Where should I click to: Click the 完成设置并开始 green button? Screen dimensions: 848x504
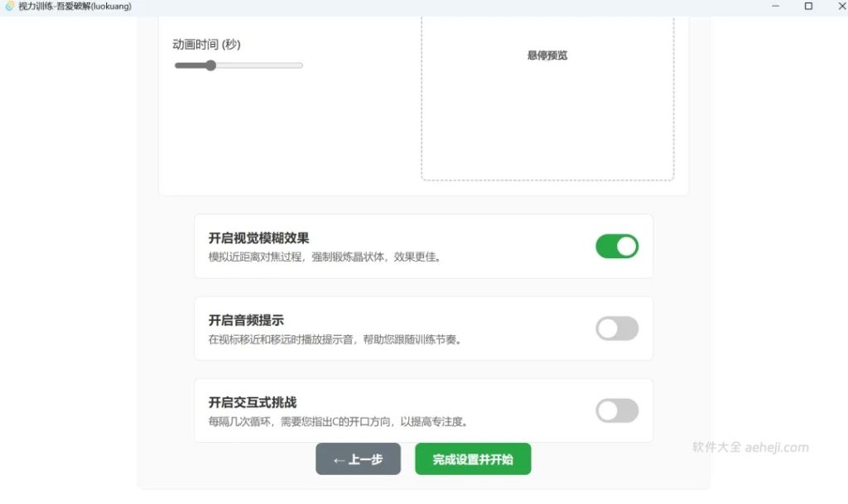click(473, 459)
